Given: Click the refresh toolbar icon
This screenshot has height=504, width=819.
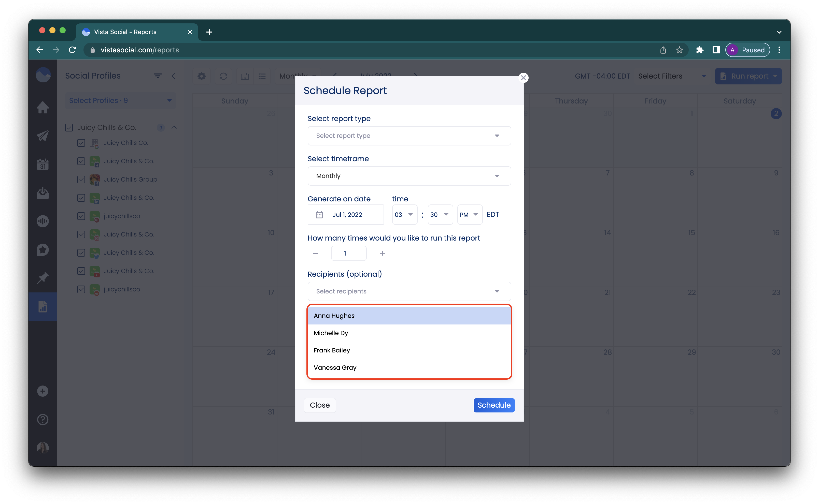Looking at the screenshot, I should click(223, 76).
